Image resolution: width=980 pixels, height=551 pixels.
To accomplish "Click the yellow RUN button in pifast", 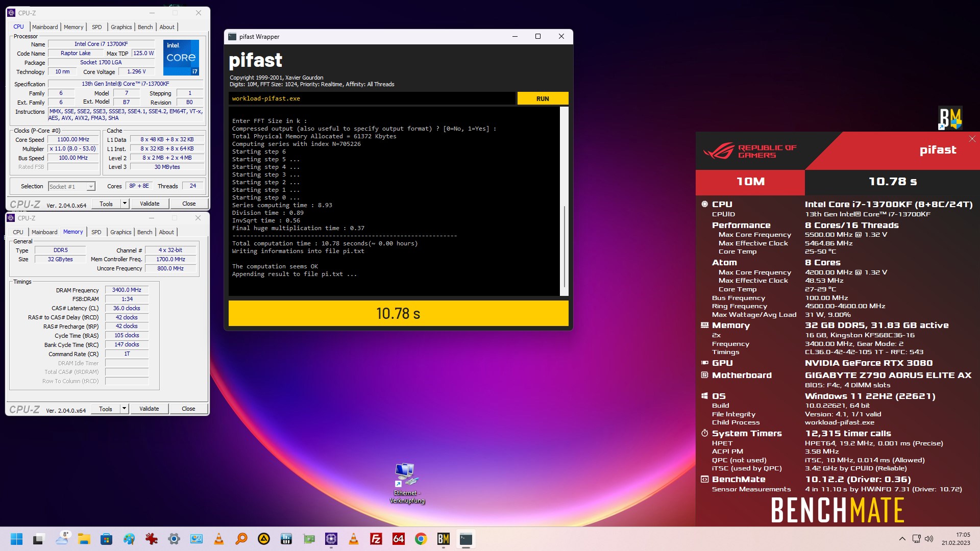I will (543, 98).
